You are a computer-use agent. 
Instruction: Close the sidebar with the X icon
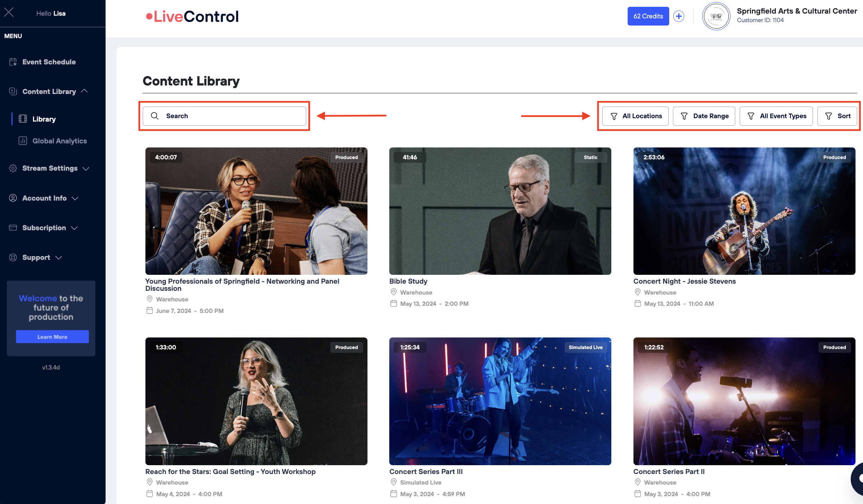tap(9, 12)
